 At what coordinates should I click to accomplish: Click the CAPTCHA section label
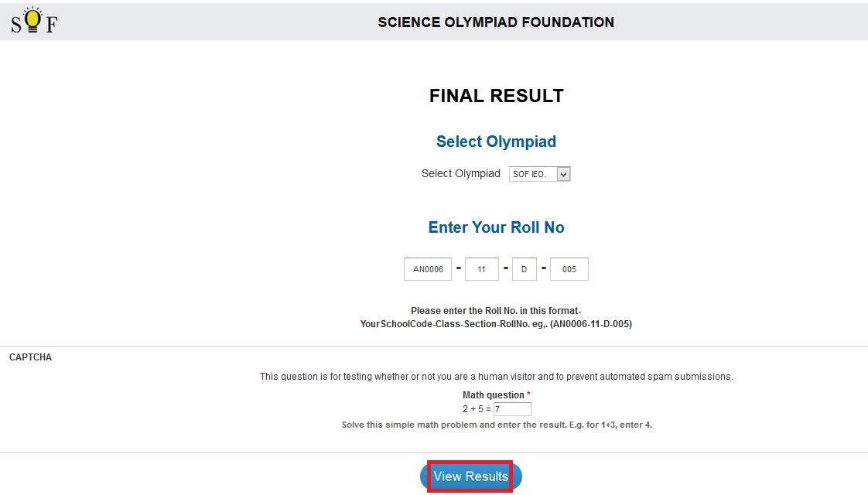click(30, 357)
